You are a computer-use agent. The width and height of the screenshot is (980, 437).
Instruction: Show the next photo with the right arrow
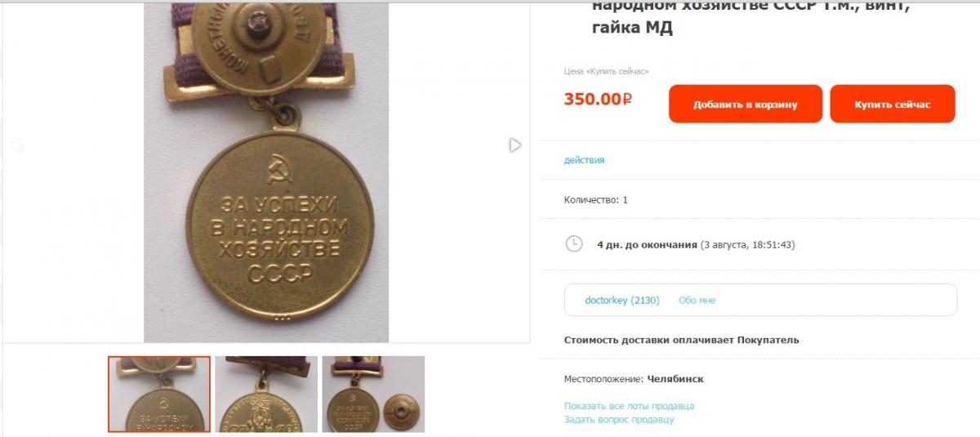click(515, 145)
